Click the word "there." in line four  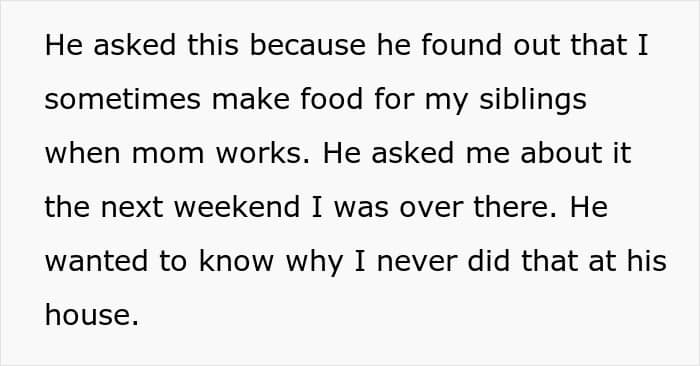click(516, 207)
